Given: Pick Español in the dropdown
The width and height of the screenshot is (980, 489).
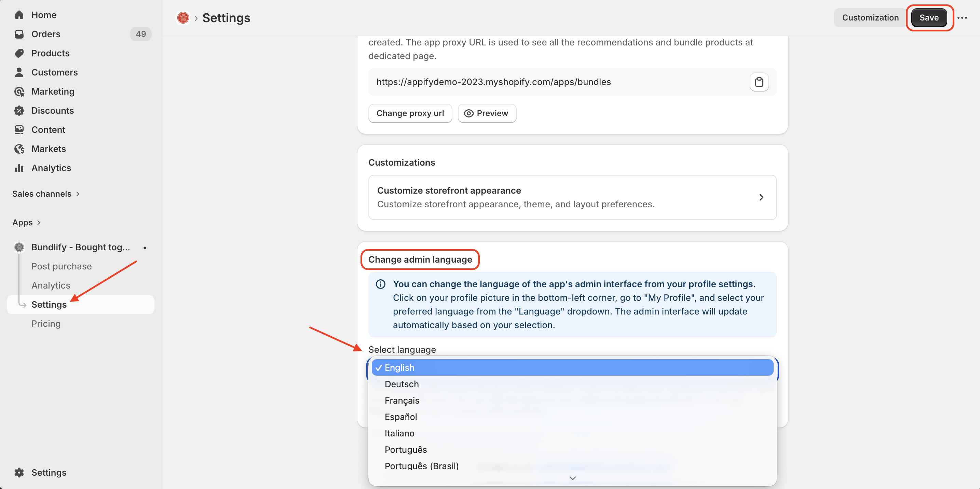Looking at the screenshot, I should pyautogui.click(x=400, y=417).
